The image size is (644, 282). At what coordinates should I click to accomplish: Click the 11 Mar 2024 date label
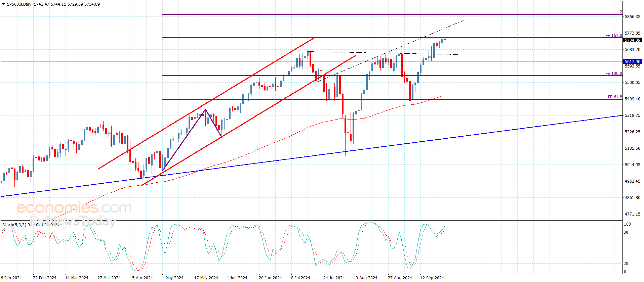pyautogui.click(x=77, y=278)
